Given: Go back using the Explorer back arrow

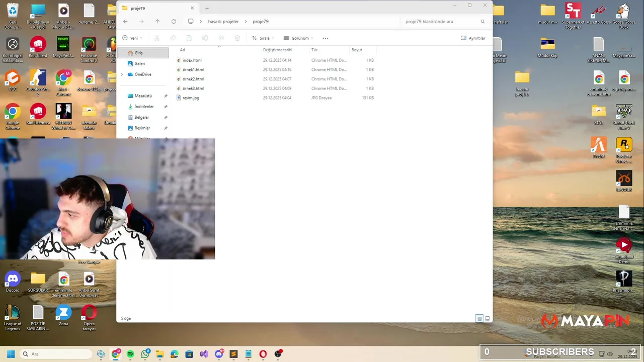Looking at the screenshot, I should [x=125, y=22].
